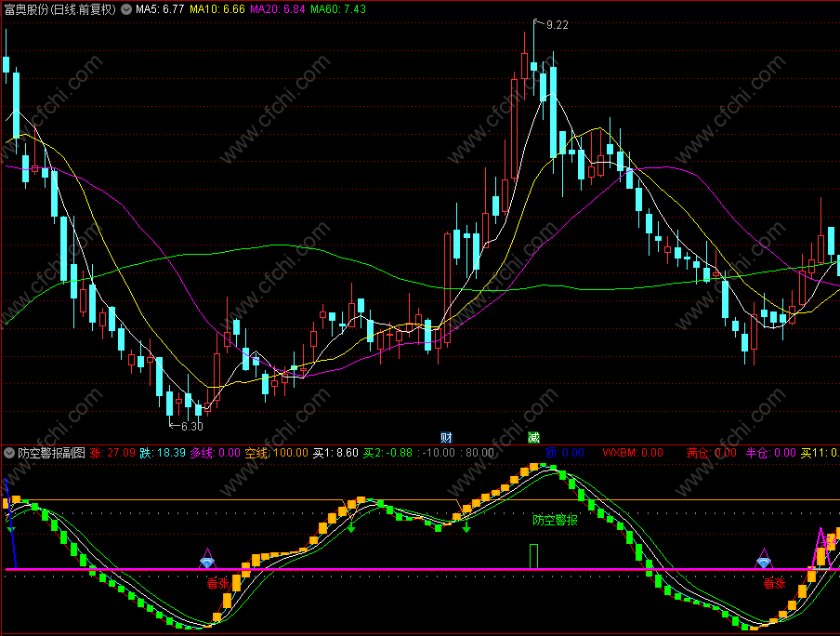This screenshot has width=840, height=636.
Task: Click the MA5: 6.77 indicator label
Action: (x=160, y=9)
